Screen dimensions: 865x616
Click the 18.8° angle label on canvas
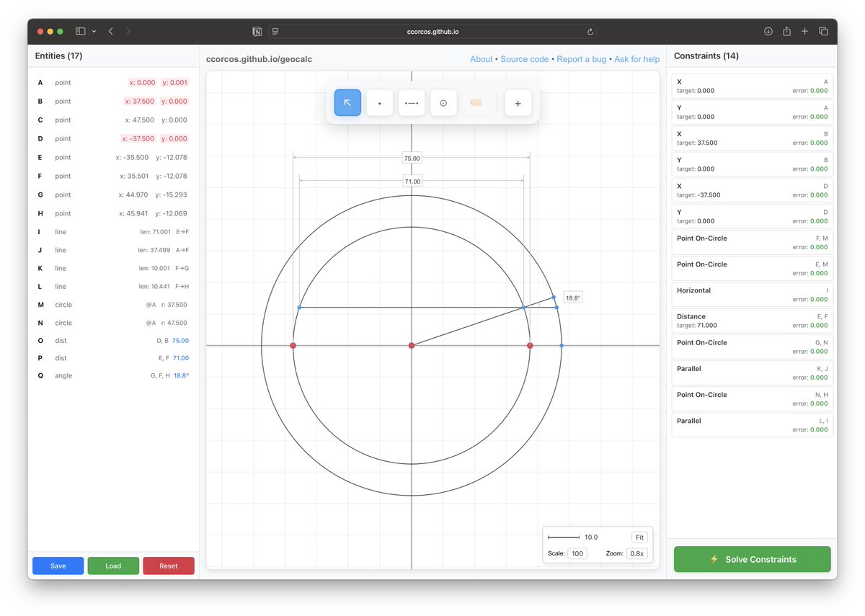click(572, 298)
